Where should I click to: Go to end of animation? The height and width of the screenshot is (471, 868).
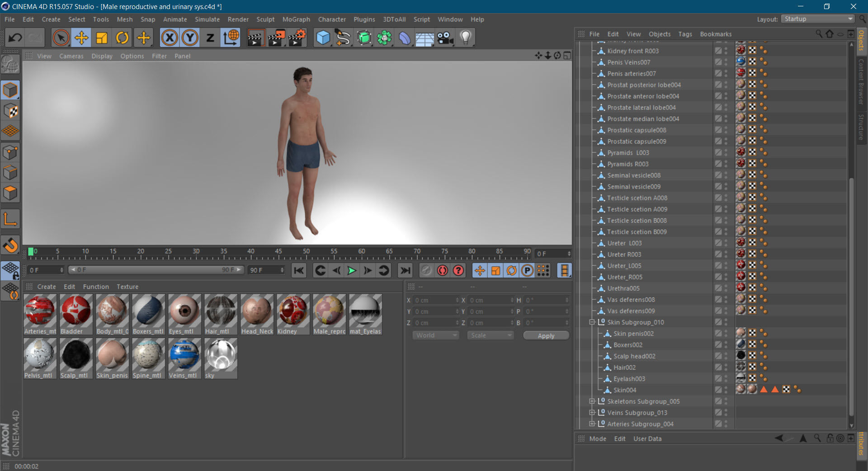coord(406,270)
